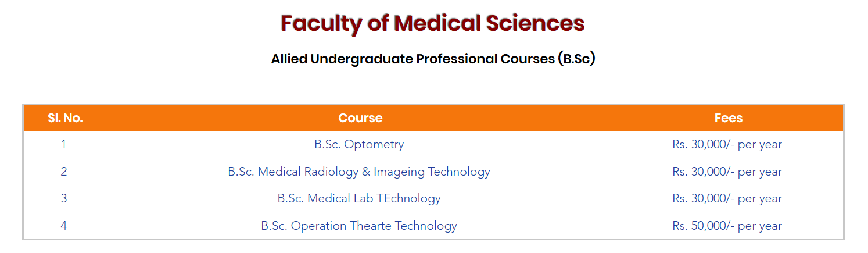Open B.Sc. Operation Thearte Technology course

(x=359, y=226)
